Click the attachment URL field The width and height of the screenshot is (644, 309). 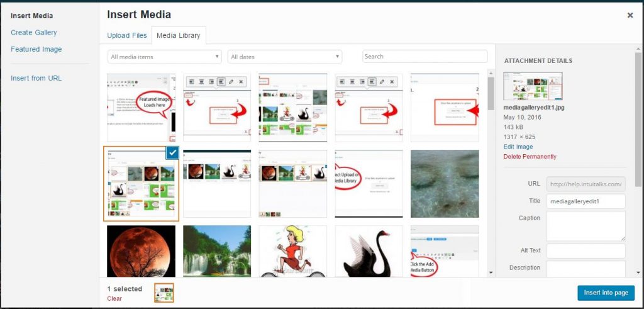tap(586, 184)
